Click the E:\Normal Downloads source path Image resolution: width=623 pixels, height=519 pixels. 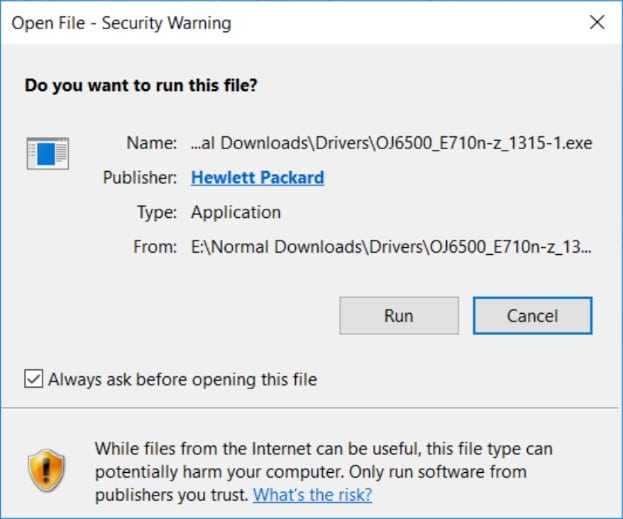pyautogui.click(x=391, y=247)
